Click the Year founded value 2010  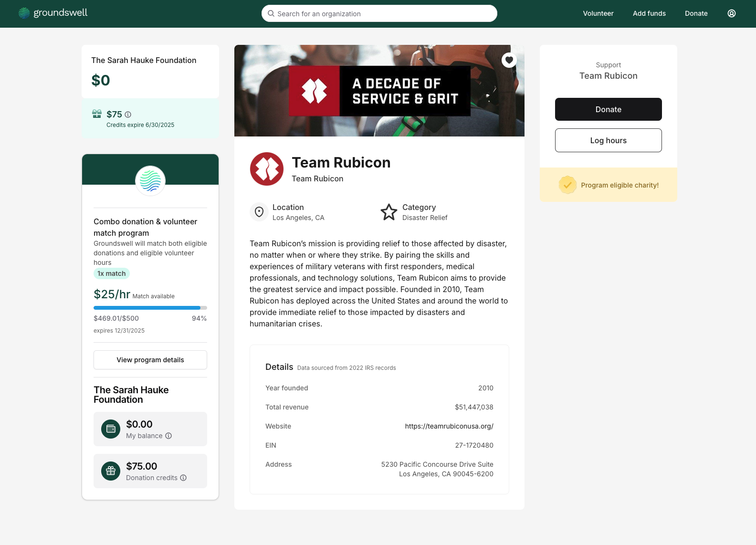tap(486, 388)
